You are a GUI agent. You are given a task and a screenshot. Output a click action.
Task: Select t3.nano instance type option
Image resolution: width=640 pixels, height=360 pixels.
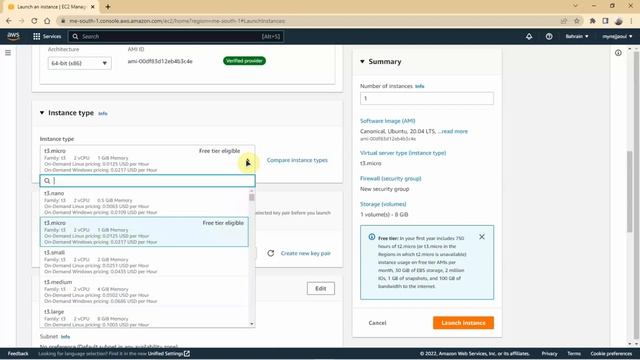(x=144, y=202)
